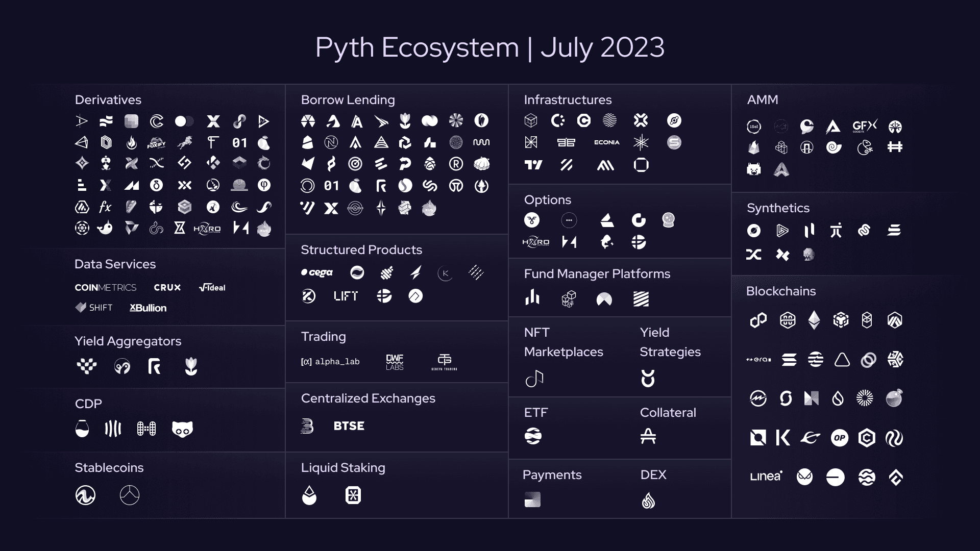Click the Fund Manager Platforms heading
The height and width of the screenshot is (551, 980).
pyautogui.click(x=597, y=274)
